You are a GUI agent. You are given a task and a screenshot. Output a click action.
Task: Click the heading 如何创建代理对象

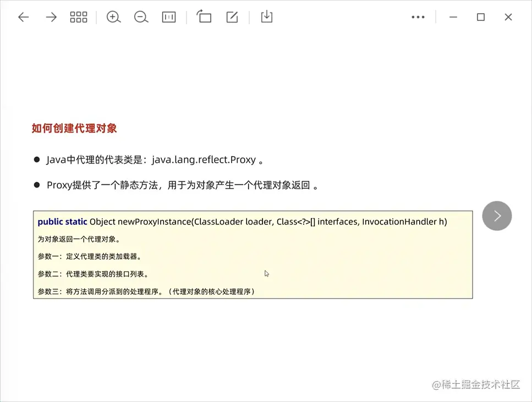point(74,128)
